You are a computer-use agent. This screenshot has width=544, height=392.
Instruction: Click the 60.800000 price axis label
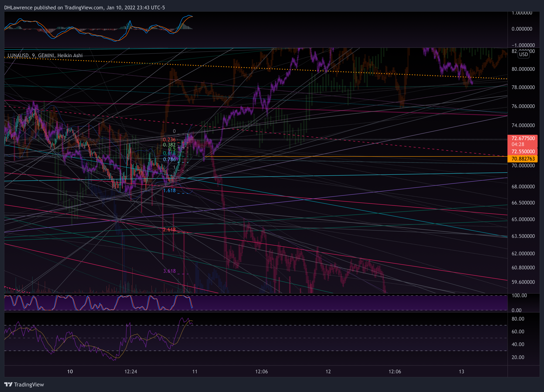tap(523, 268)
